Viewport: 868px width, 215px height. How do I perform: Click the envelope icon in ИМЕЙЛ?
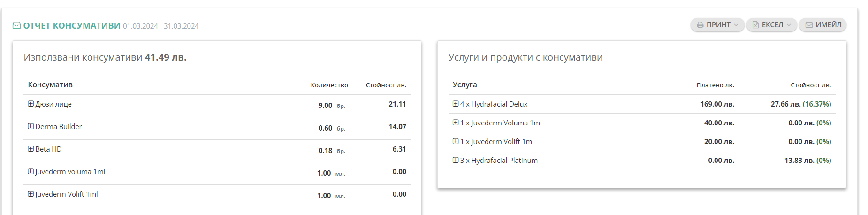(x=809, y=25)
